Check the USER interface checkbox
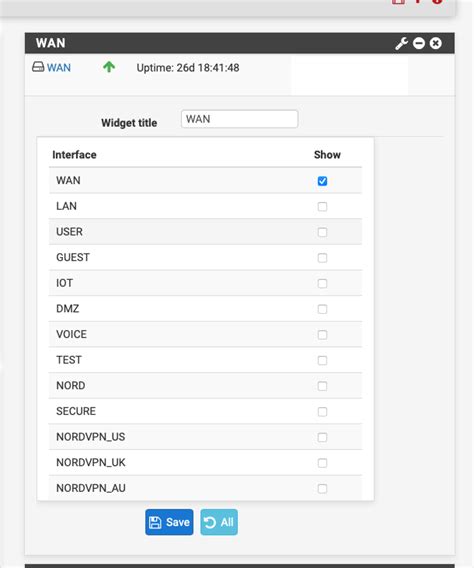The image size is (474, 568). click(322, 232)
